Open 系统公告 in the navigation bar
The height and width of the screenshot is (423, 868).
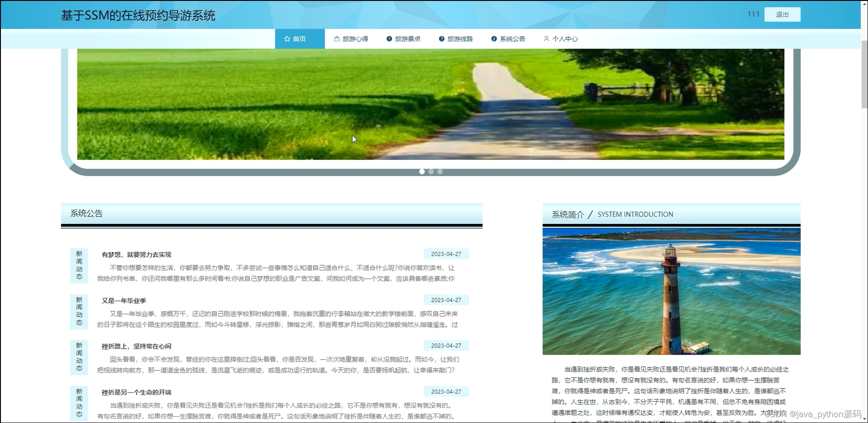point(508,39)
